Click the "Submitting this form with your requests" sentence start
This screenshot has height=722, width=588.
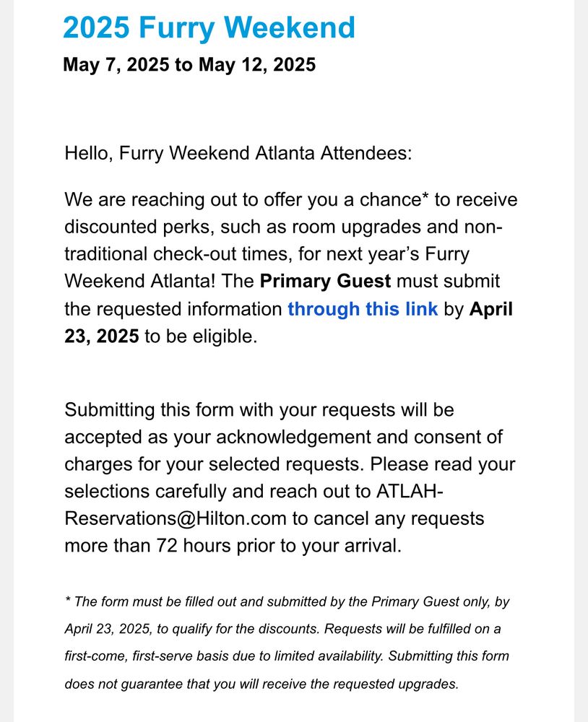(230, 410)
